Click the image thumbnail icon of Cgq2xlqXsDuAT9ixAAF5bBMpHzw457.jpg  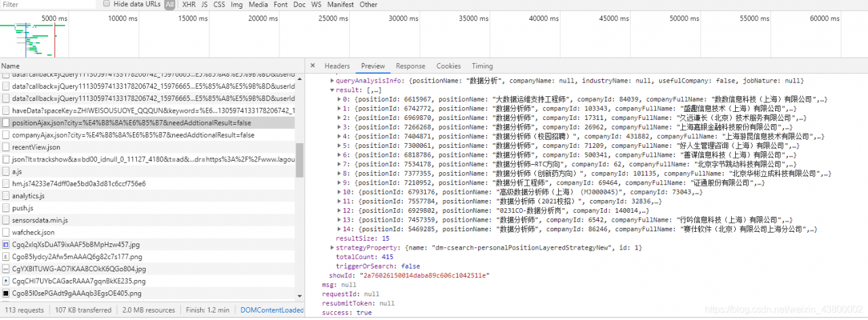[x=6, y=244]
